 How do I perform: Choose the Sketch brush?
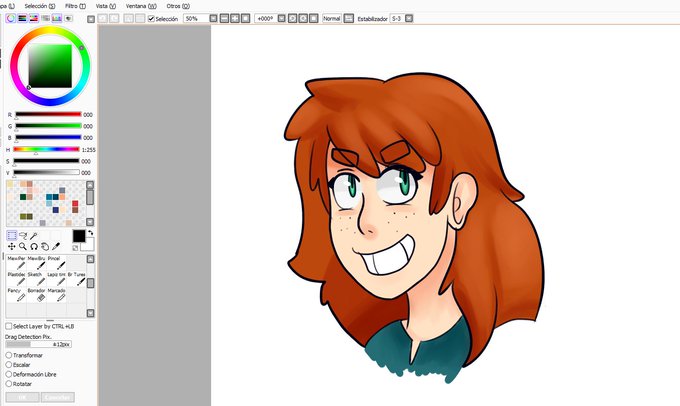[36, 278]
